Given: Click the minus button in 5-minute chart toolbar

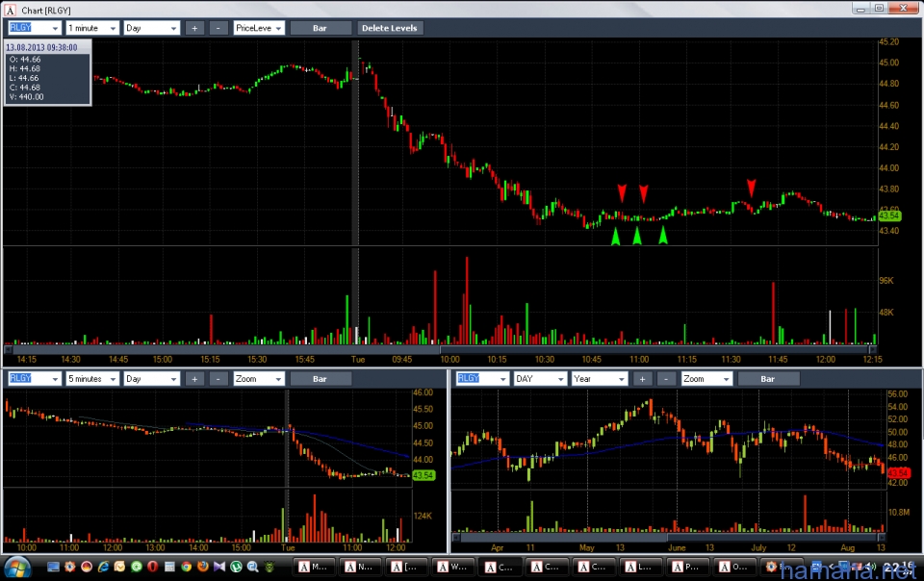Looking at the screenshot, I should 218,379.
